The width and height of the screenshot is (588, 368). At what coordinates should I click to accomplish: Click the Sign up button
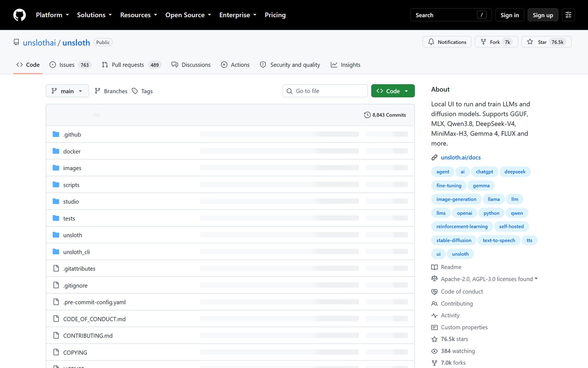pos(543,15)
